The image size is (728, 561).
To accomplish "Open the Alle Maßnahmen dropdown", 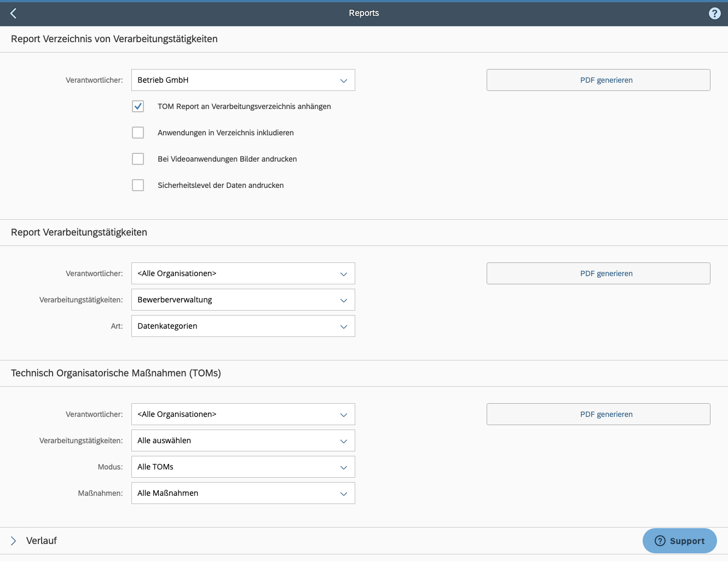I will coord(243,493).
